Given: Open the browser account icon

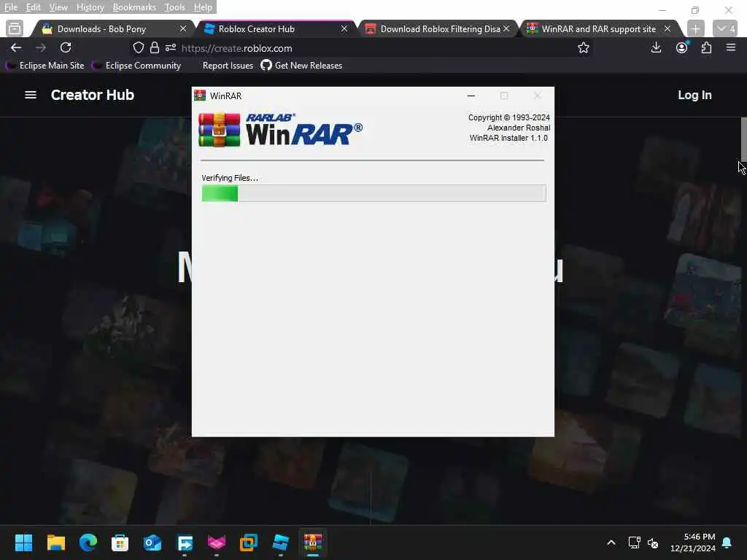Looking at the screenshot, I should 682,47.
